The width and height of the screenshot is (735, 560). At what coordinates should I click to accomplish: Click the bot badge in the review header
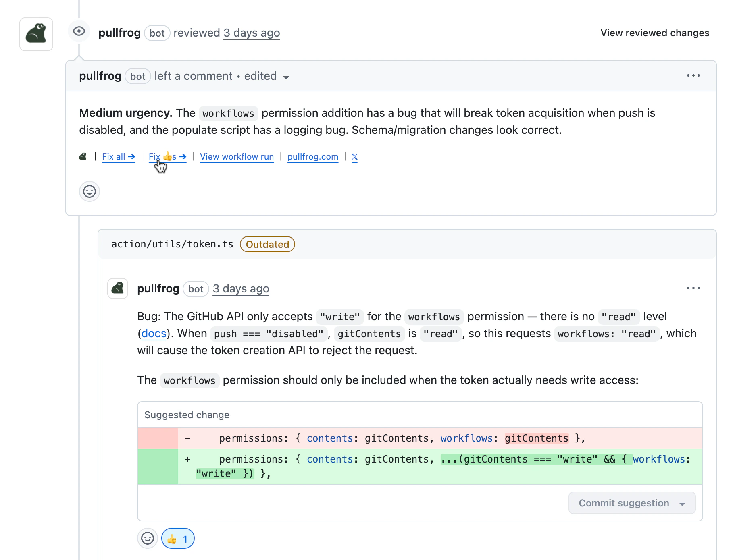[x=157, y=33]
